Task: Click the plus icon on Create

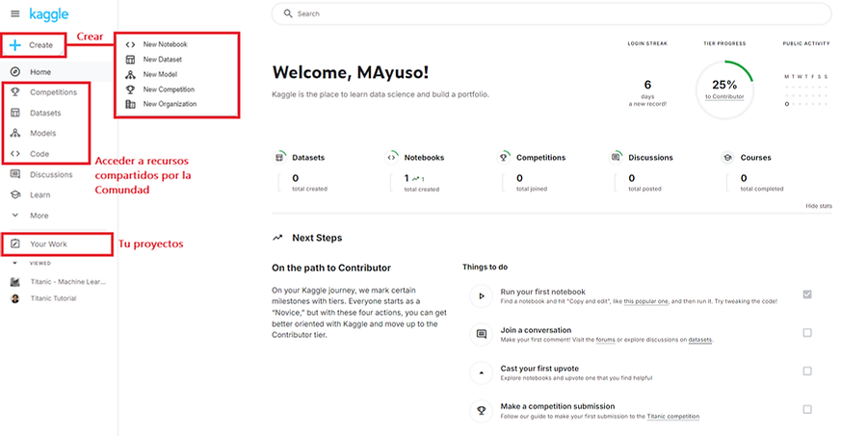Action: (x=15, y=45)
